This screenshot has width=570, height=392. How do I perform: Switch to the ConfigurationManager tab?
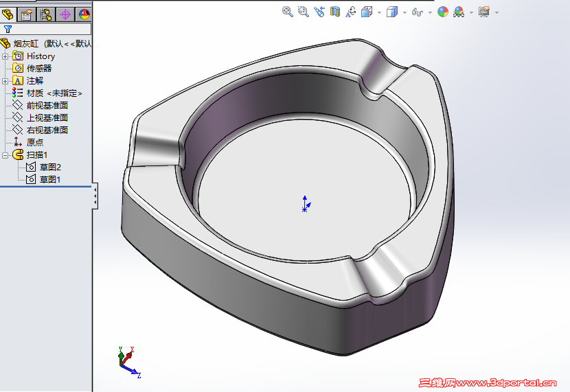pyautogui.click(x=46, y=14)
